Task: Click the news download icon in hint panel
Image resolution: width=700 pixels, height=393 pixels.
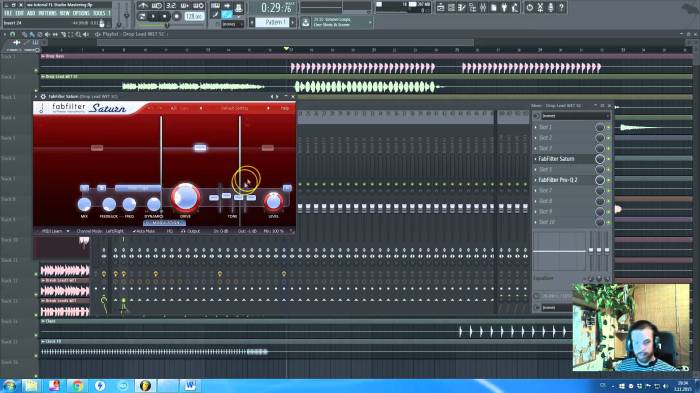Action: pos(306,22)
